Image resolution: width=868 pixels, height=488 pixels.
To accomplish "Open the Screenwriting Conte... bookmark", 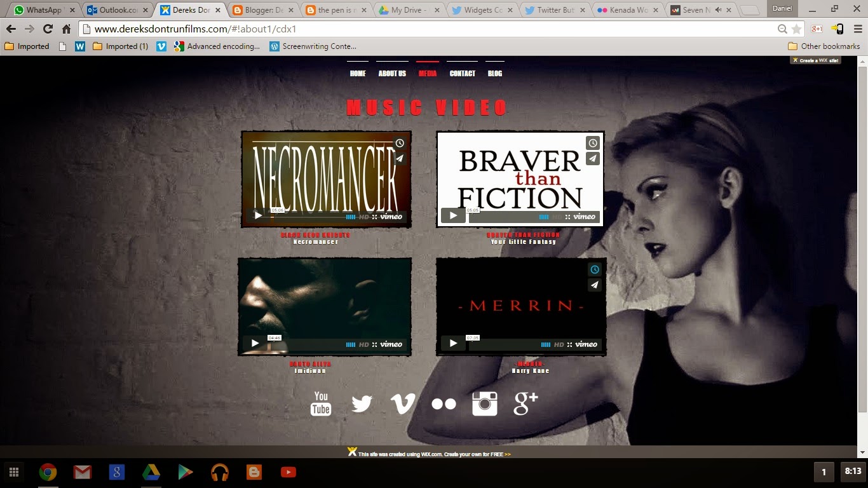I will pyautogui.click(x=313, y=46).
